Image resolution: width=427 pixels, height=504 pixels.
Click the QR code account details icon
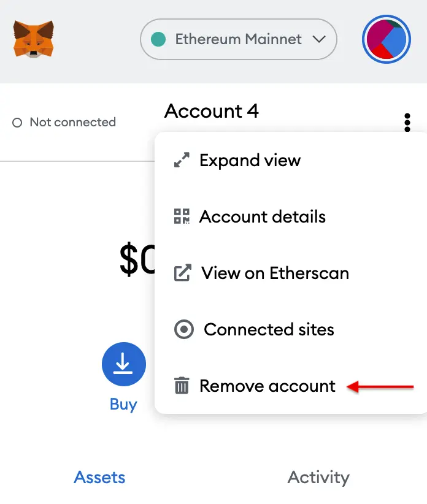[182, 216]
